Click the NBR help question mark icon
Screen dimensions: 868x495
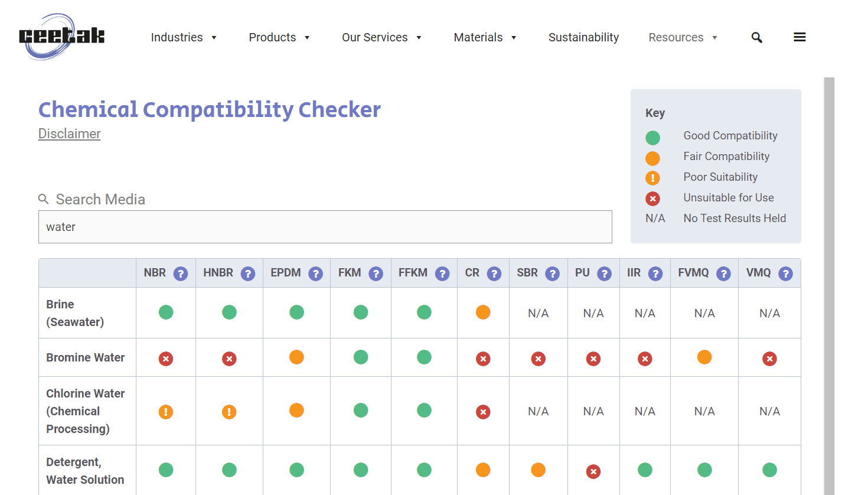[181, 273]
